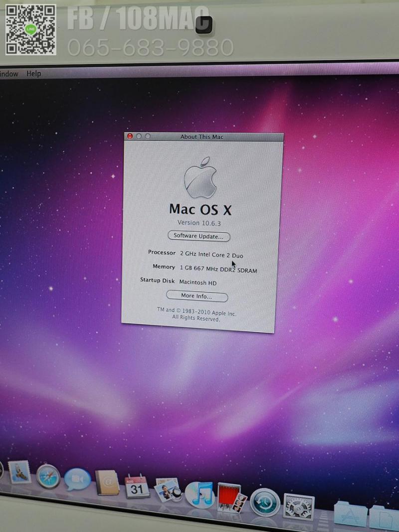Close the About This Mac window
Viewport: 399px width, 532px height.
[x=130, y=136]
